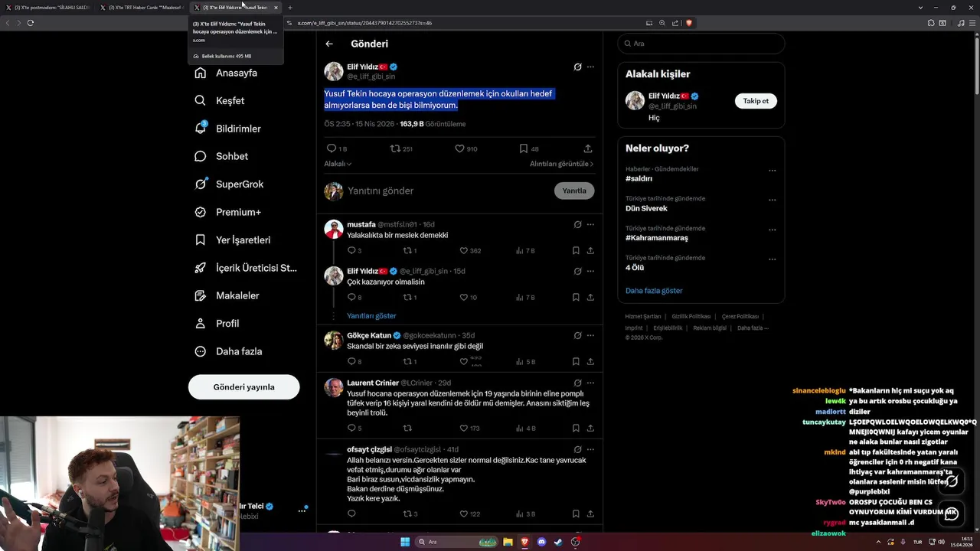Click Brave shields icon in address bar
The image size is (980, 551).
689,23
